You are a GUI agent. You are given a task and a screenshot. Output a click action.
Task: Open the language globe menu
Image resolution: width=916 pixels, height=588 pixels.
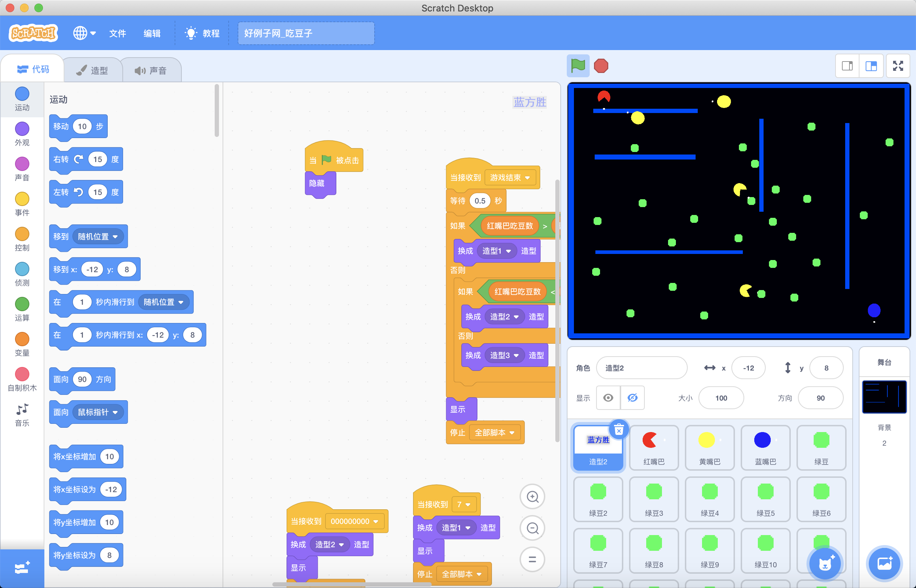click(x=84, y=33)
